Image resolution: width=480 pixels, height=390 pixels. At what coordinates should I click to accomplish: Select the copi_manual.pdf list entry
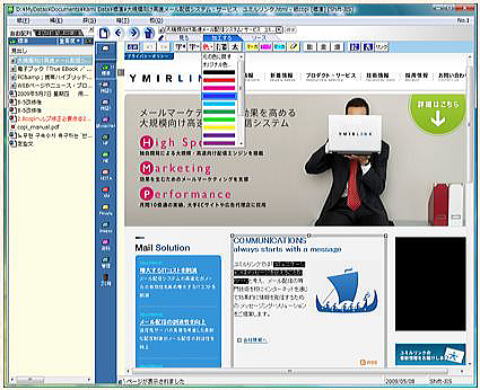coord(51,127)
